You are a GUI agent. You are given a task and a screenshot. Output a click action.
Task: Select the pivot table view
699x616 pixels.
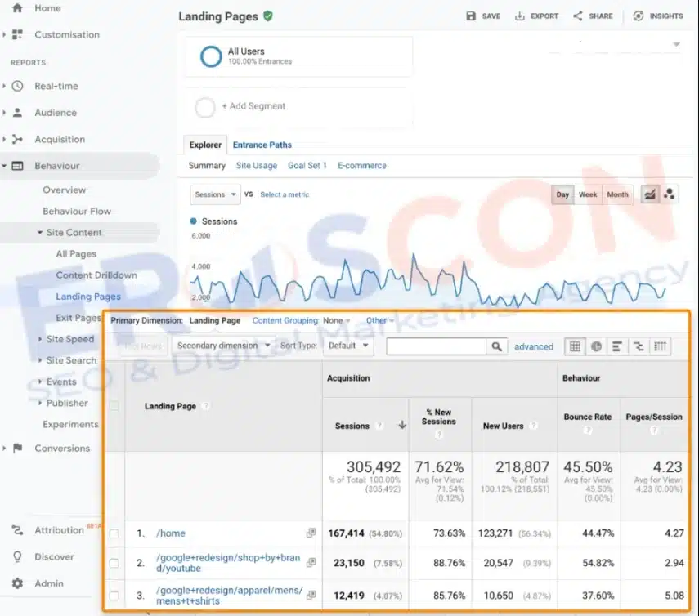(x=659, y=346)
